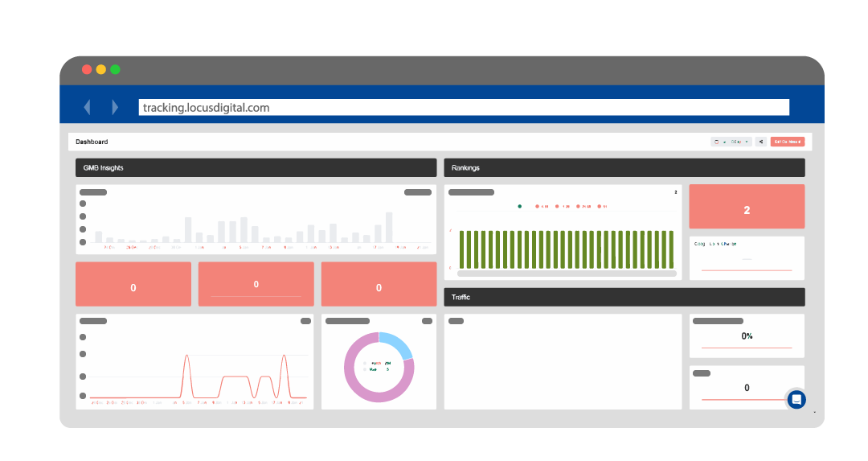Click the small grey pill in donut chart card

[427, 321]
